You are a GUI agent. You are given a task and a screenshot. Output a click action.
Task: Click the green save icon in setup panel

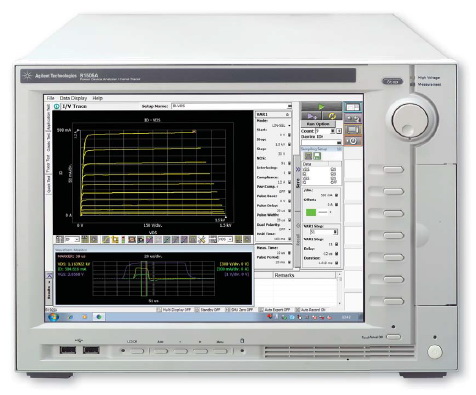(x=317, y=156)
